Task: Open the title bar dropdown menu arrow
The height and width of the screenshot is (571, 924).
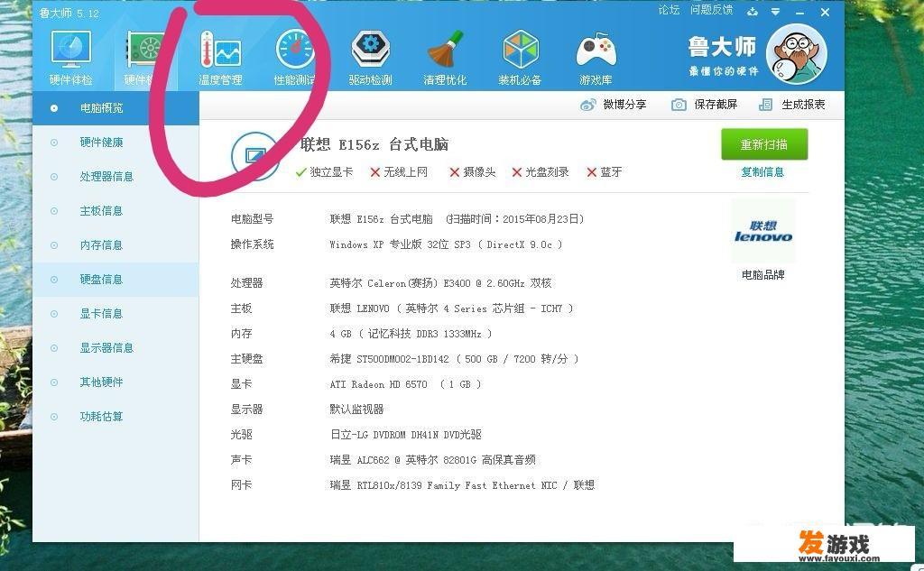Action: coord(775,12)
